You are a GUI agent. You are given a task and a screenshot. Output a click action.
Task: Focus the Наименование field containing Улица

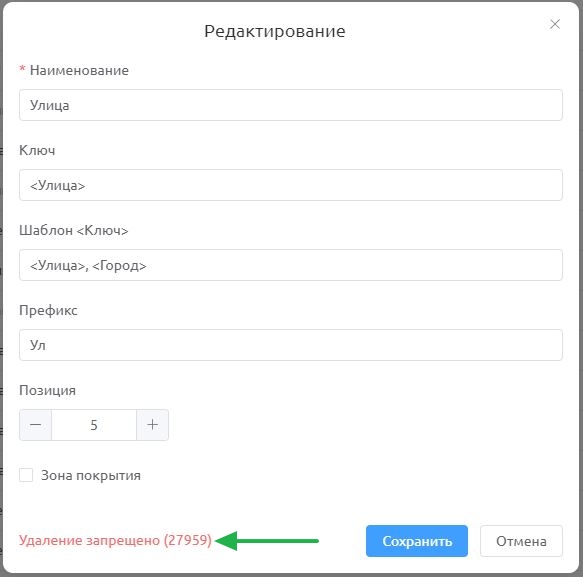(291, 105)
